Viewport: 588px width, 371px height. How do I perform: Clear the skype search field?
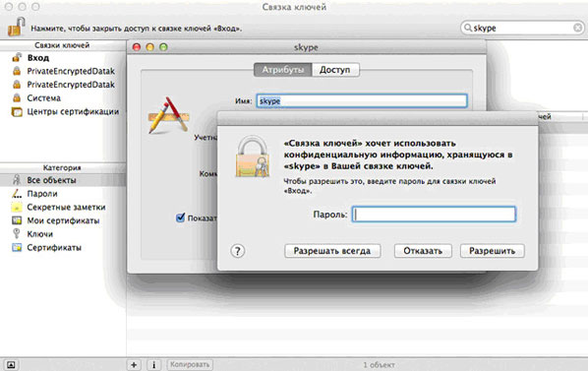(x=577, y=28)
